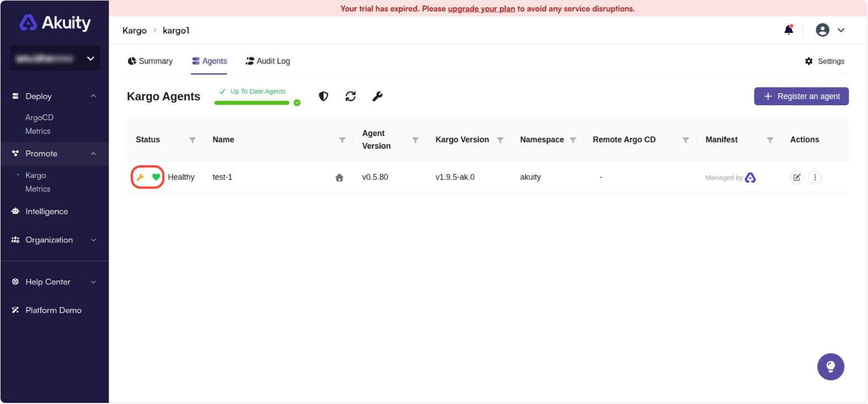The image size is (868, 404).
Task: Click the shield icon beside Kargo Agents
Action: (x=323, y=96)
